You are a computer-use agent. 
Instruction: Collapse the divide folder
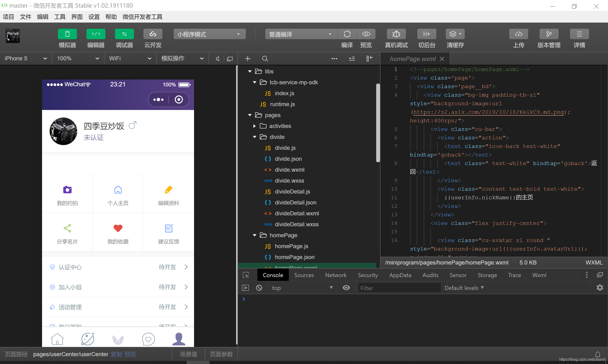click(255, 137)
